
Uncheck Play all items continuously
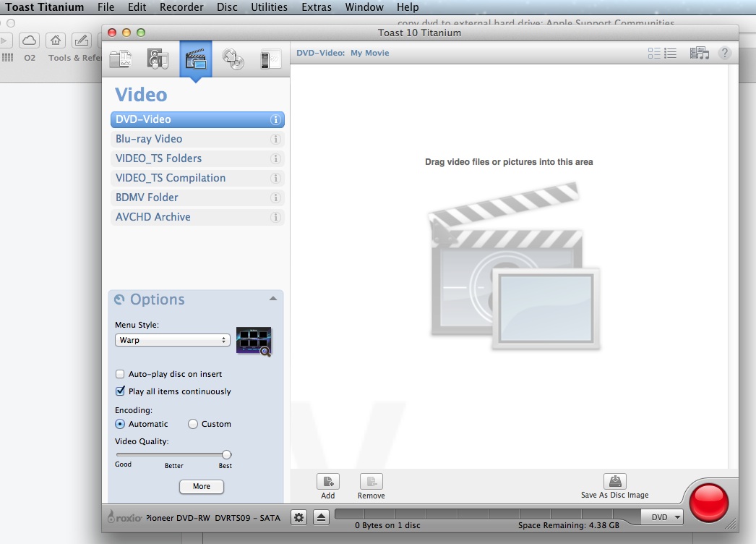coord(119,391)
